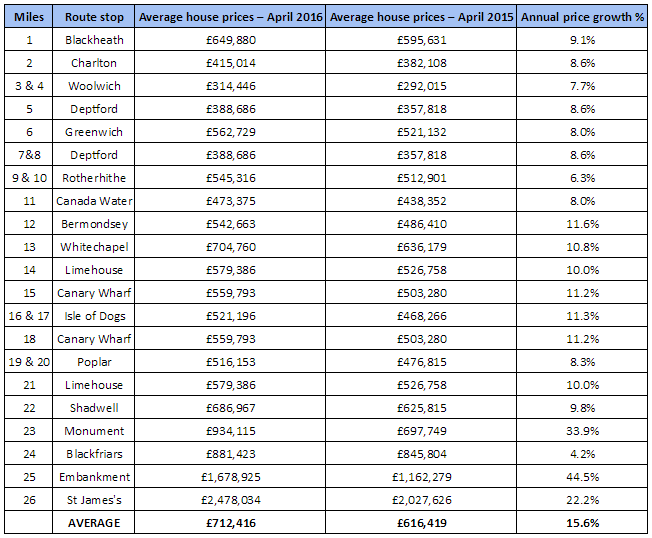Screen dimensions: 652x538
Task: Click Greenwich's 2016 price £562,729
Action: pyautogui.click(x=230, y=132)
